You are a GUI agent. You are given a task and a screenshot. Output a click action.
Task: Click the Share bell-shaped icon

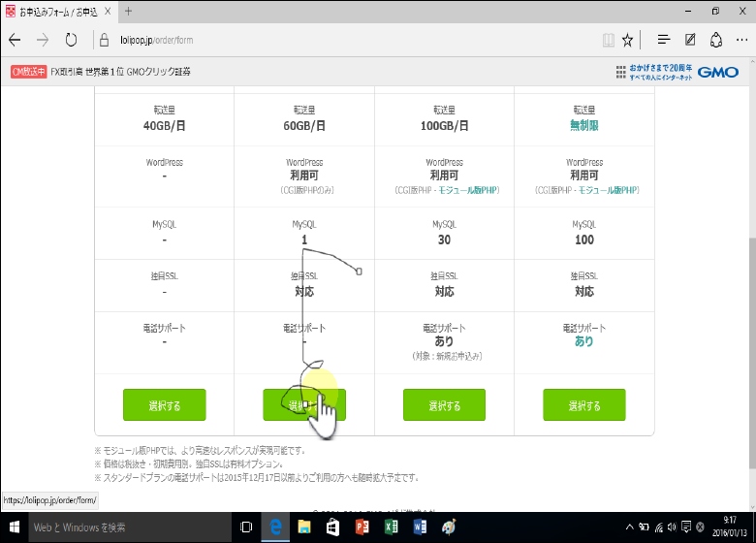click(x=716, y=40)
